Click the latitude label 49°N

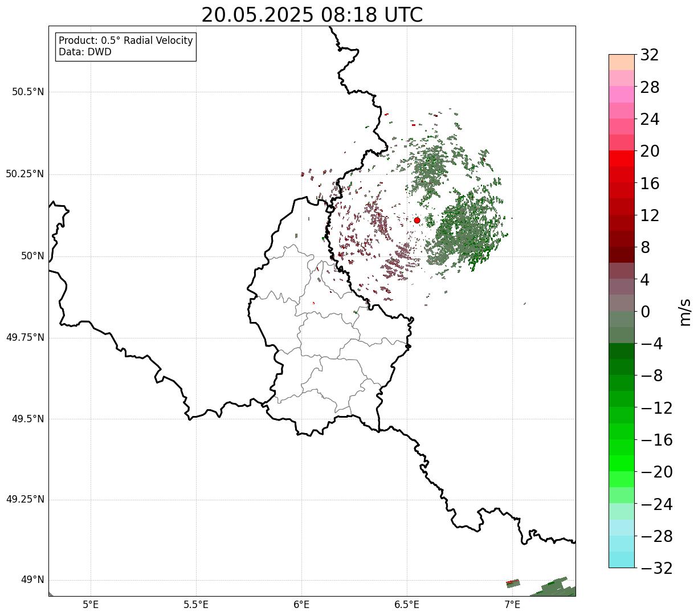pyautogui.click(x=32, y=580)
